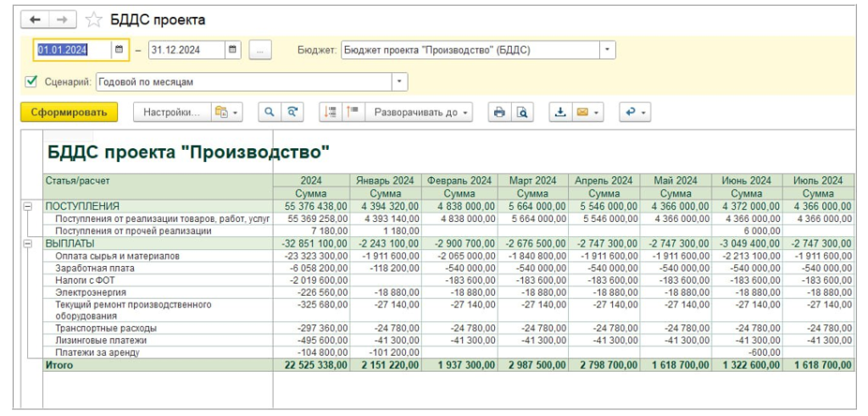This screenshot has width=868, height=416.
Task: Collapse the ПОСТУПЛЕНИЯ group
Action: tap(27, 206)
